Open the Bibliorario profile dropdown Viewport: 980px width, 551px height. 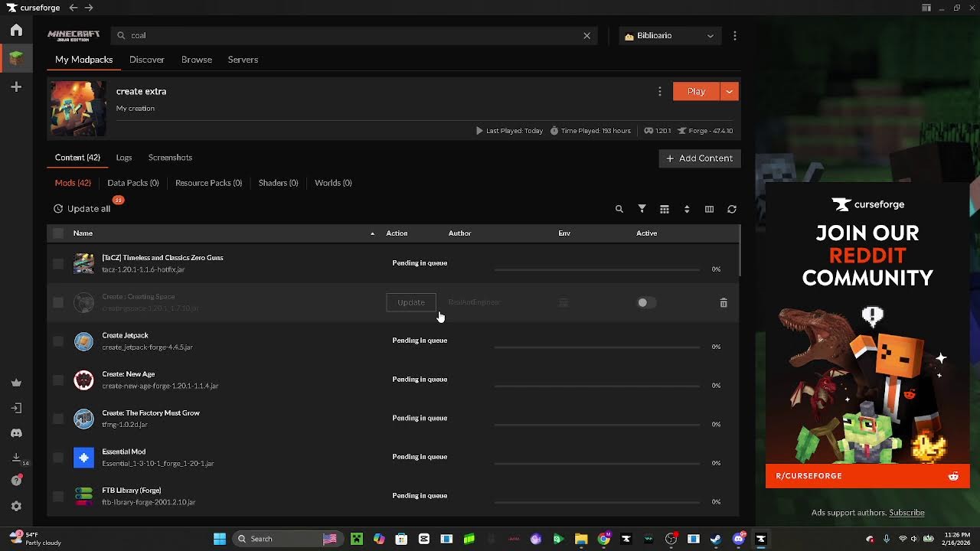670,35
